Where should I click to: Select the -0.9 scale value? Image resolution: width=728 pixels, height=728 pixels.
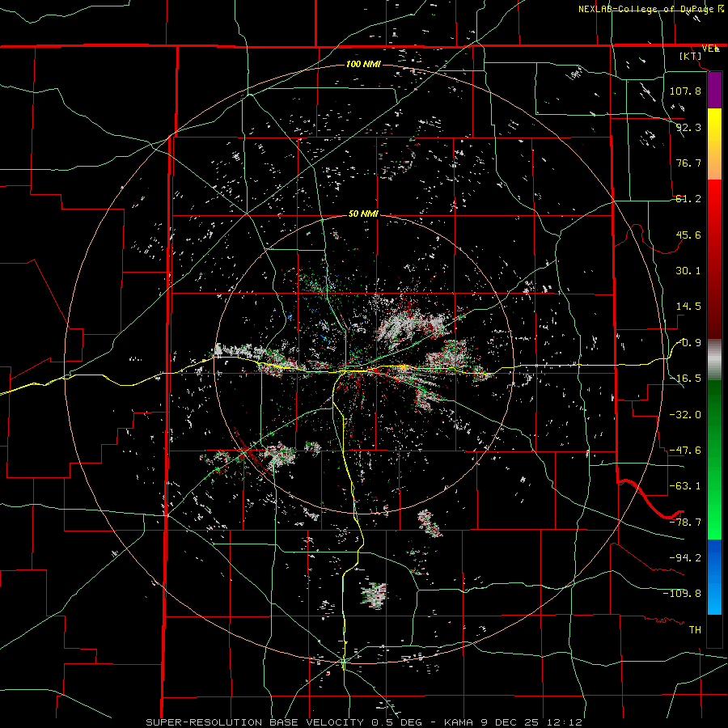click(688, 343)
